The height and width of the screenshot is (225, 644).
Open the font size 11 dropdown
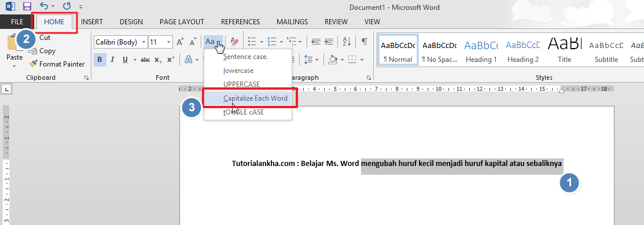click(x=168, y=42)
